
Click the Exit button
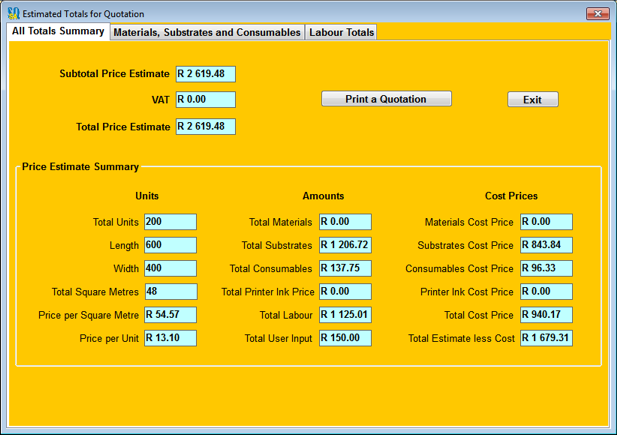(x=532, y=100)
